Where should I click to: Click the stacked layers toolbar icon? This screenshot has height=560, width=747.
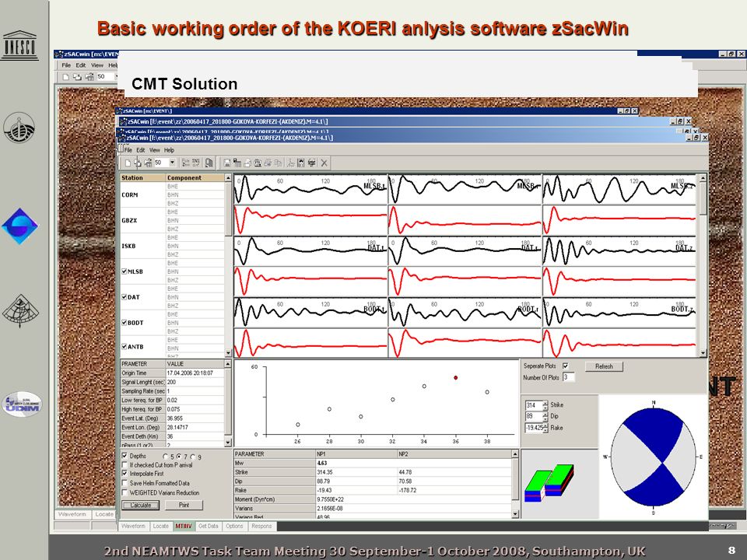click(x=312, y=163)
